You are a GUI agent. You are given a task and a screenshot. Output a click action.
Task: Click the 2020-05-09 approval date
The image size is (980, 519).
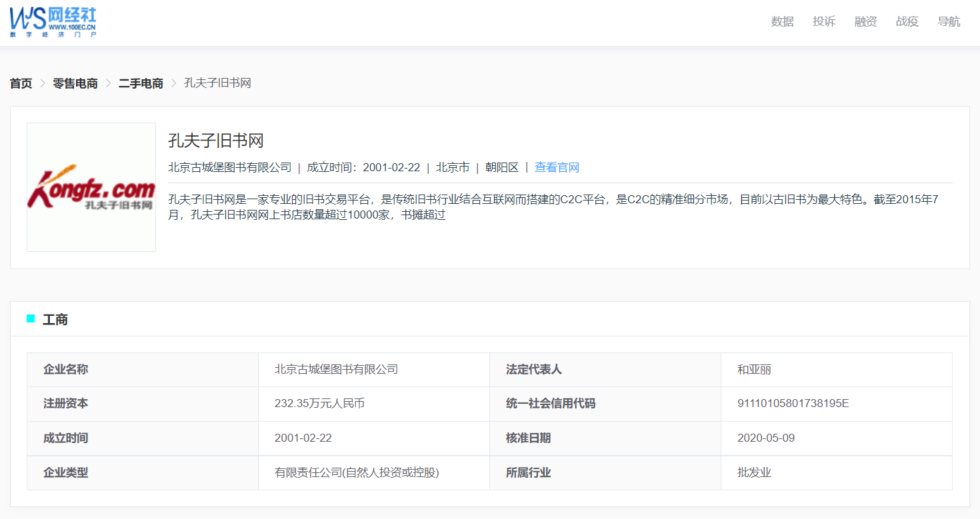tap(766, 438)
